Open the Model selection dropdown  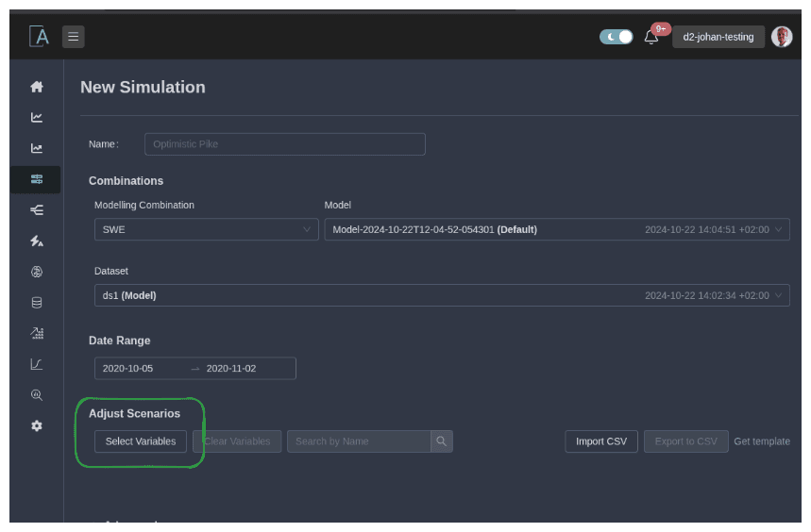pos(556,229)
